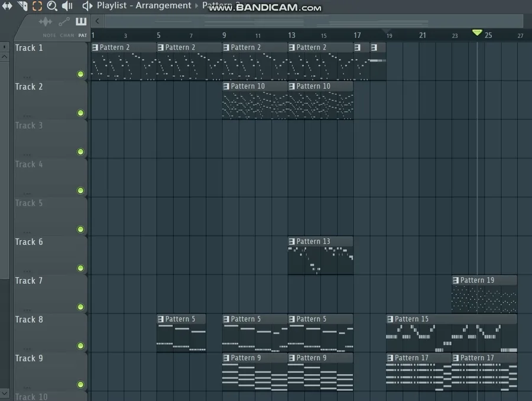The width and height of the screenshot is (532, 401).
Task: Switch to PAT piano-keys picker mode
Action: pos(81,22)
